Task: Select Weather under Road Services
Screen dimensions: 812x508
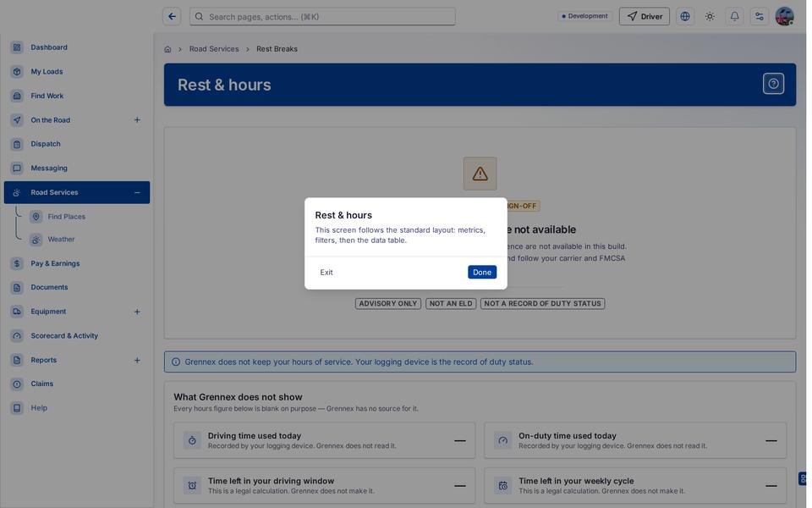Action: coord(61,240)
